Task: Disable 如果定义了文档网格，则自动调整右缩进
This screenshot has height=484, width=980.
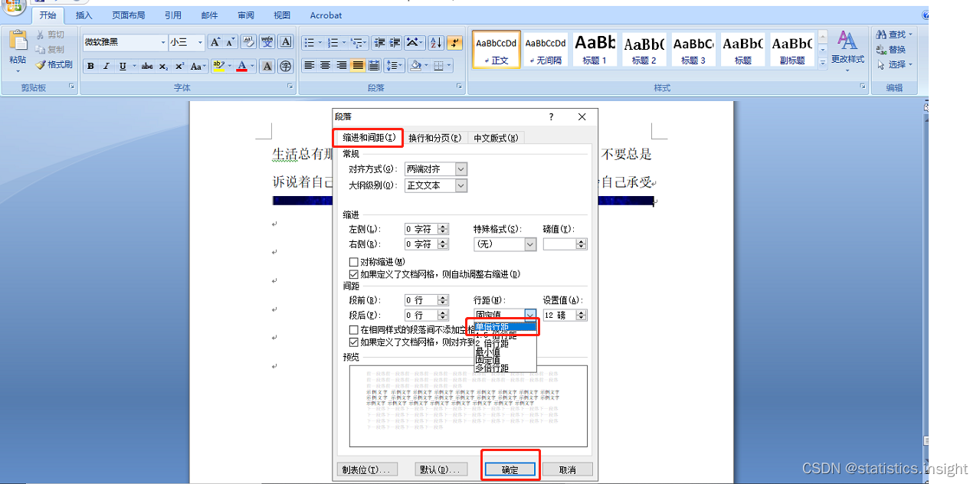Action: 352,273
